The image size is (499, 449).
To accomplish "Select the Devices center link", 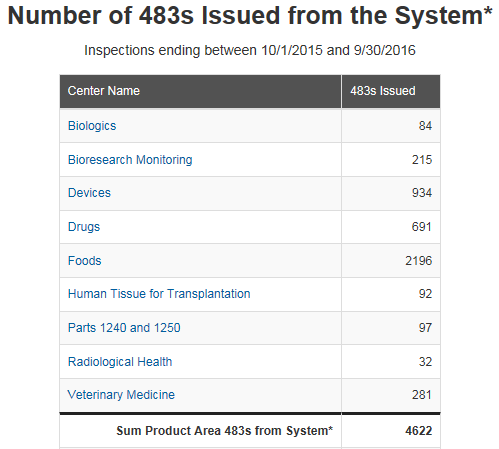I will [x=89, y=193].
